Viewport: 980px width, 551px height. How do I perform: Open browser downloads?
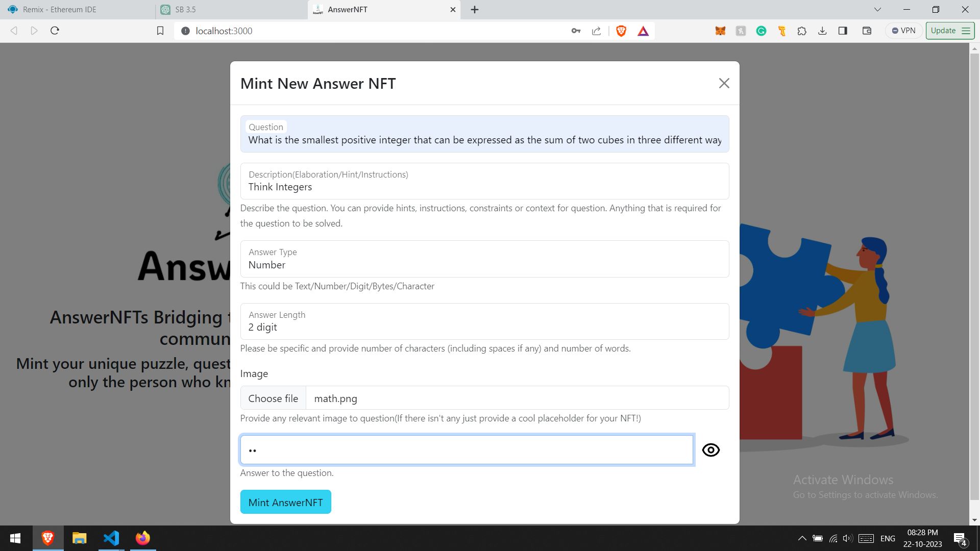click(x=822, y=31)
